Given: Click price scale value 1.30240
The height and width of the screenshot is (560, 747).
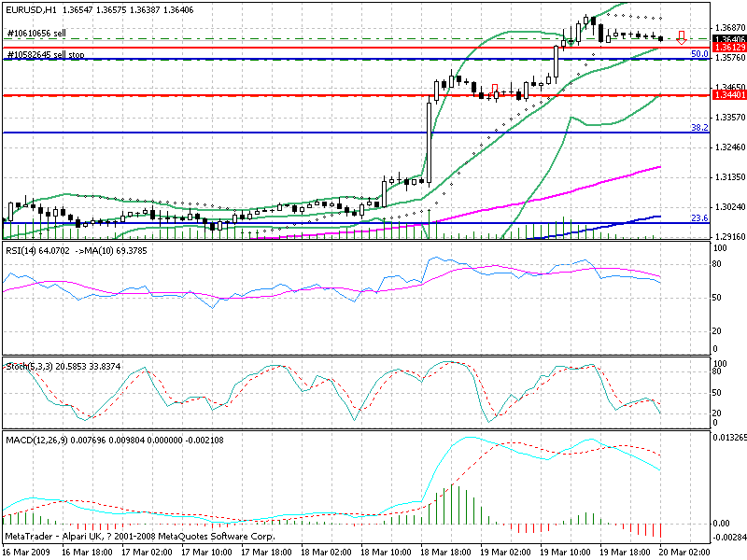Looking at the screenshot, I should pyautogui.click(x=730, y=207).
